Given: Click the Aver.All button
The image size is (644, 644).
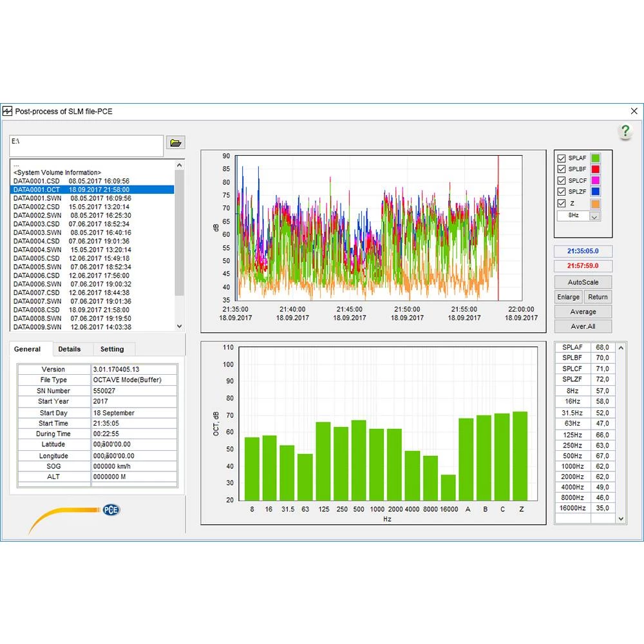Looking at the screenshot, I should [583, 327].
